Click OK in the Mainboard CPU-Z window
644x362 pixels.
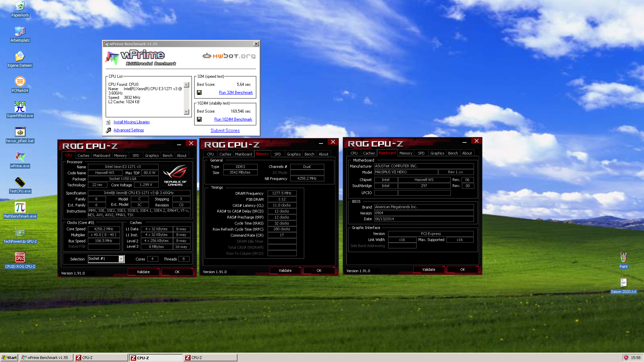[x=463, y=269]
